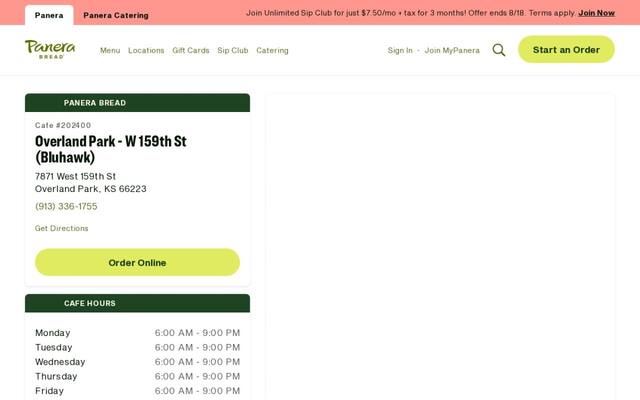Open Get Directions link
Screen dimensions: 640x400
62,228
